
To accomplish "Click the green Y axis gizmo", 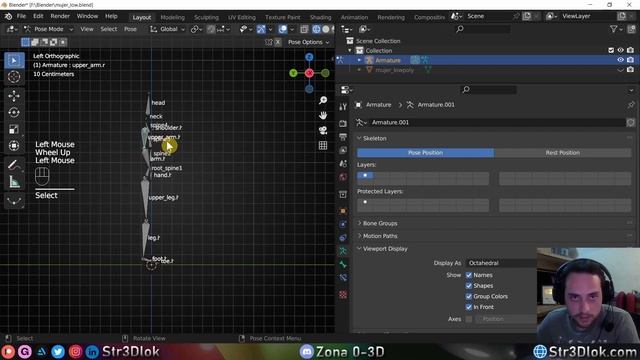I will [x=293, y=73].
